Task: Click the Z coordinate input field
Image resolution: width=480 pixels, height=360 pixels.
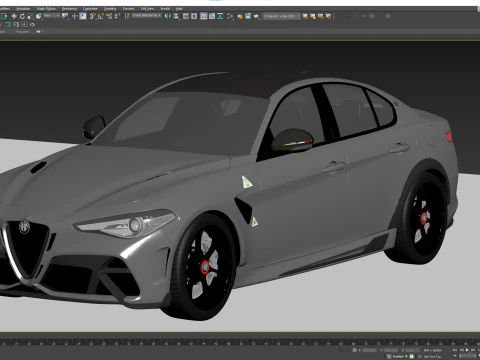Action: 412,350
